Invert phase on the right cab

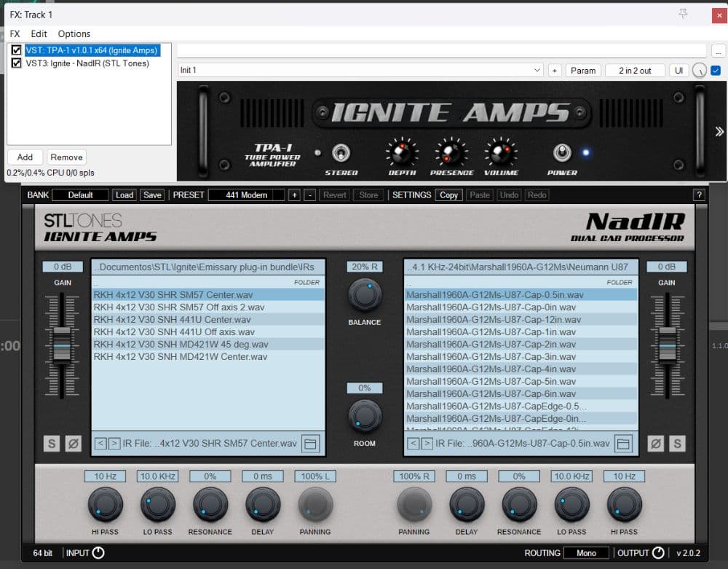point(656,444)
